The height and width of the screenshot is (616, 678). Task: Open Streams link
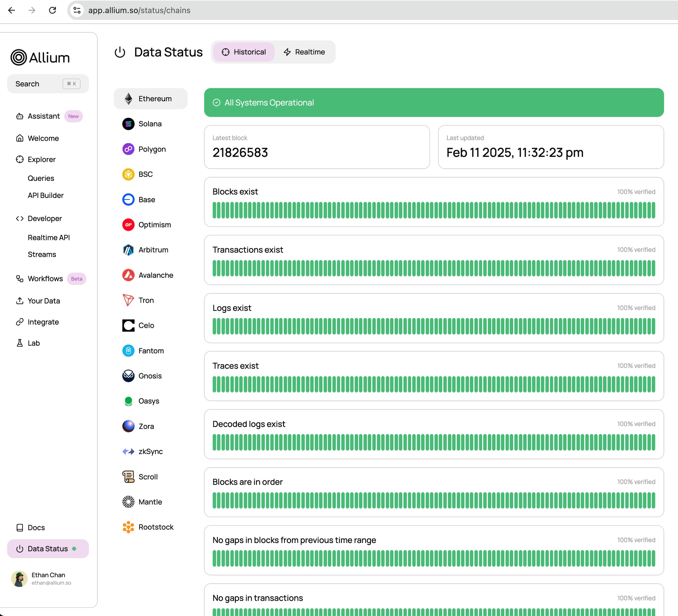(x=42, y=254)
